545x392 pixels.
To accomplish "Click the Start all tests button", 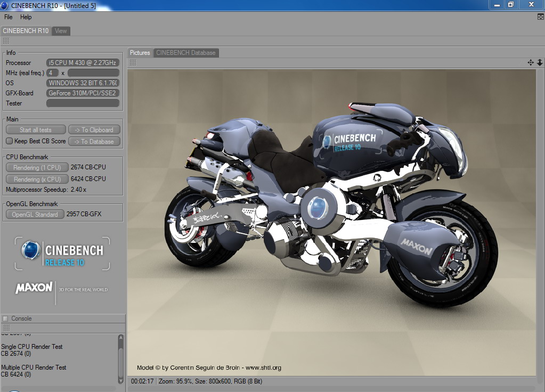I will (36, 129).
